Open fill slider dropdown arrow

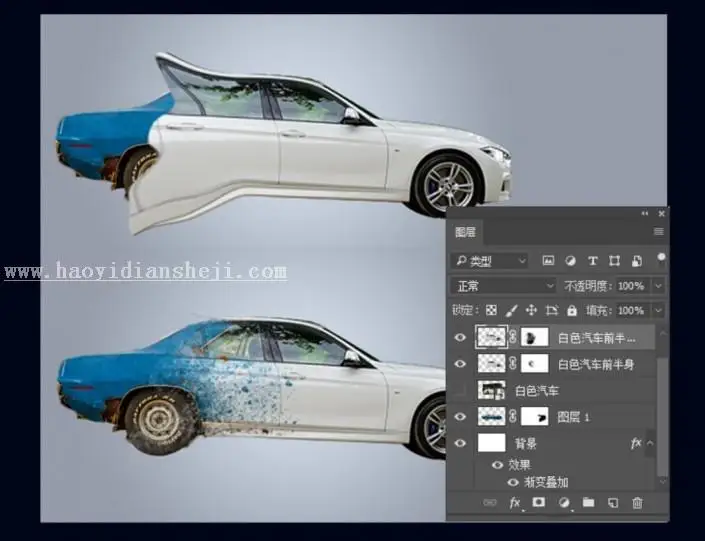click(x=659, y=310)
